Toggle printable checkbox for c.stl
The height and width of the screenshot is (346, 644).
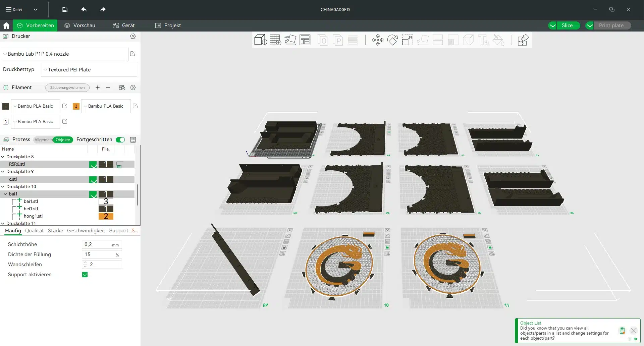[x=93, y=179]
